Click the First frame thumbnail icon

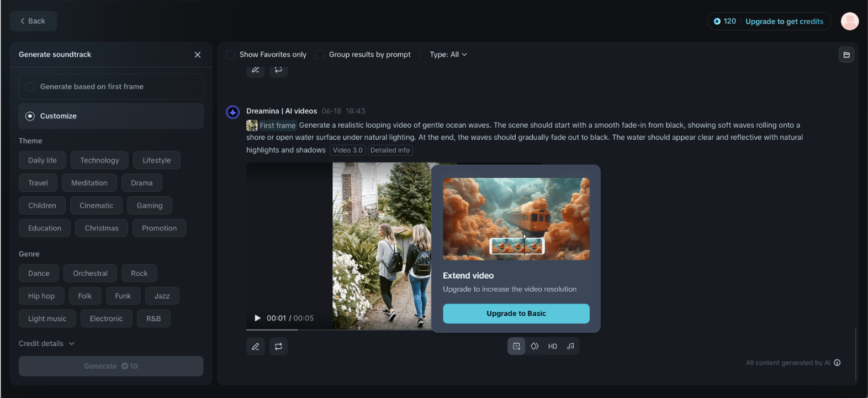tap(252, 125)
